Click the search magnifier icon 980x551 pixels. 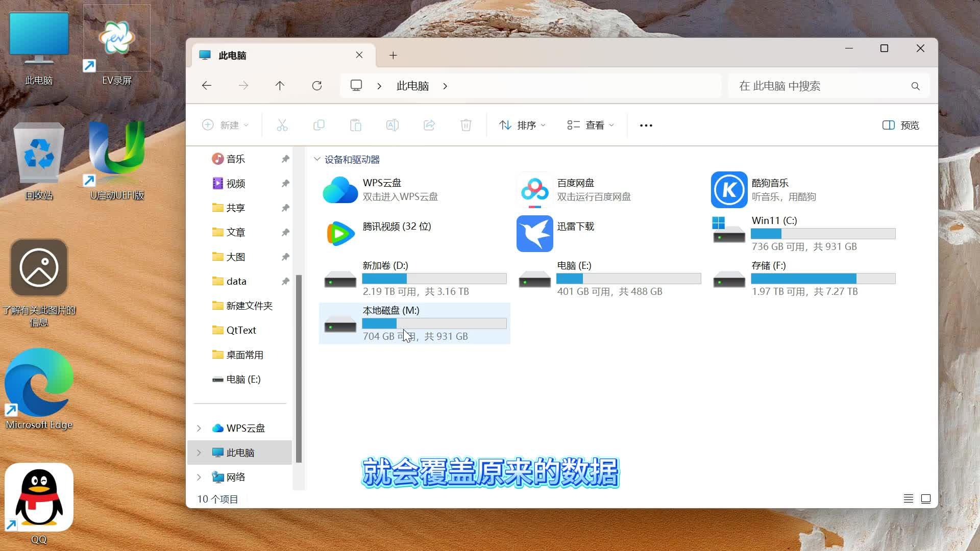coord(916,86)
